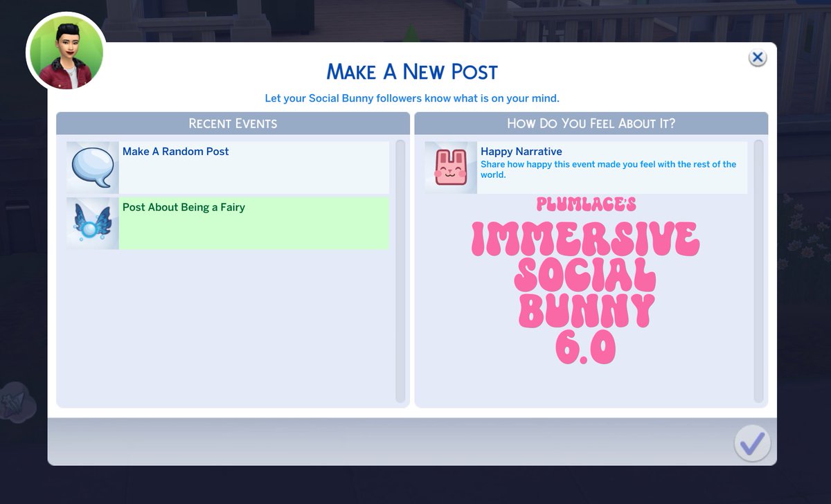
Task: Click the Make A New Post title
Action: tap(412, 71)
